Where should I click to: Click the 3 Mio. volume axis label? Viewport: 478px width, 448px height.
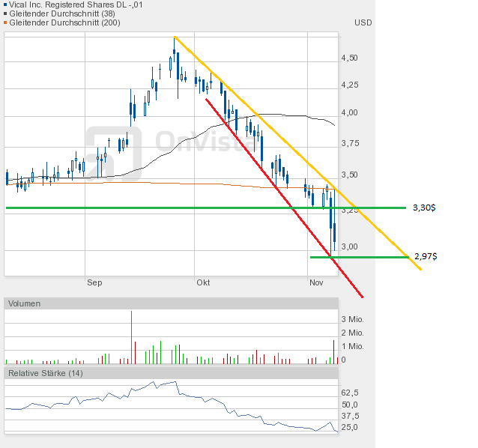point(352,320)
